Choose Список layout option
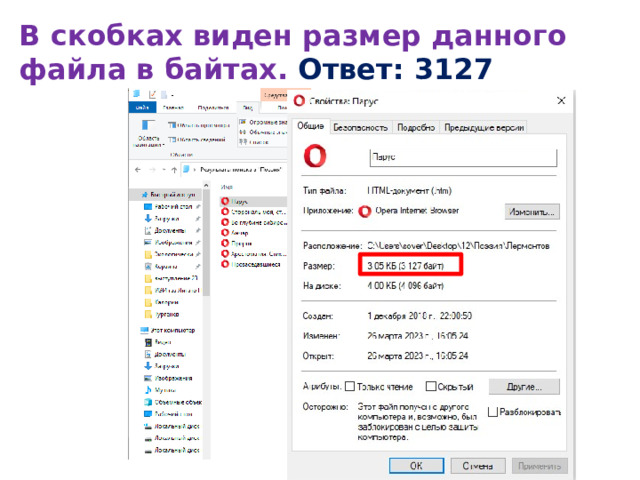Screen dimensions: 640x480 pos(254,142)
